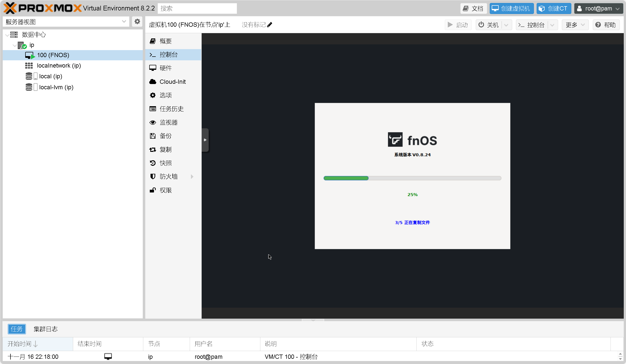The image size is (626, 364).
Task: Open the 关机 shutdown dropdown arrow
Action: click(x=506, y=25)
